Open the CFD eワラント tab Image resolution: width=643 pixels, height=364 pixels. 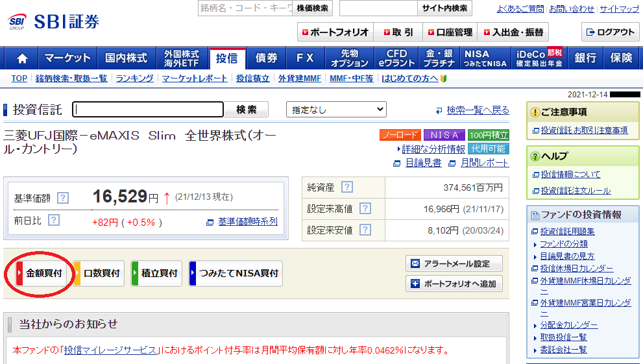click(x=396, y=58)
